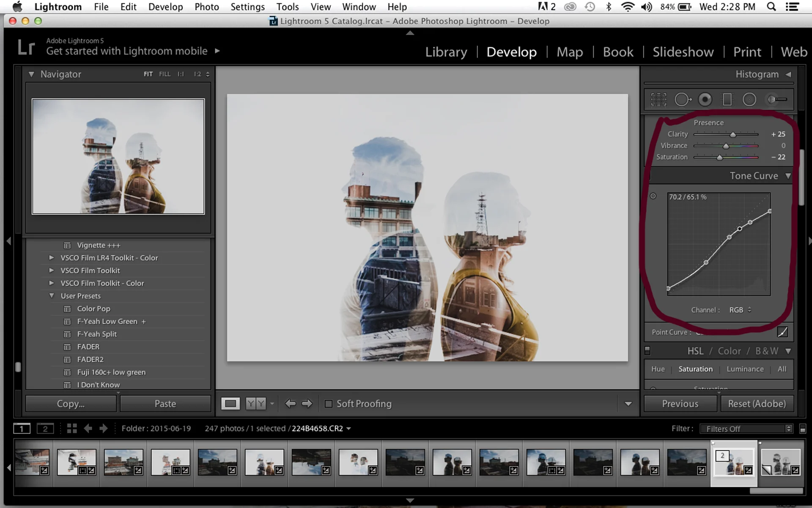This screenshot has height=508, width=812.
Task: Click the Reset (Adobe) button
Action: pyautogui.click(x=757, y=404)
